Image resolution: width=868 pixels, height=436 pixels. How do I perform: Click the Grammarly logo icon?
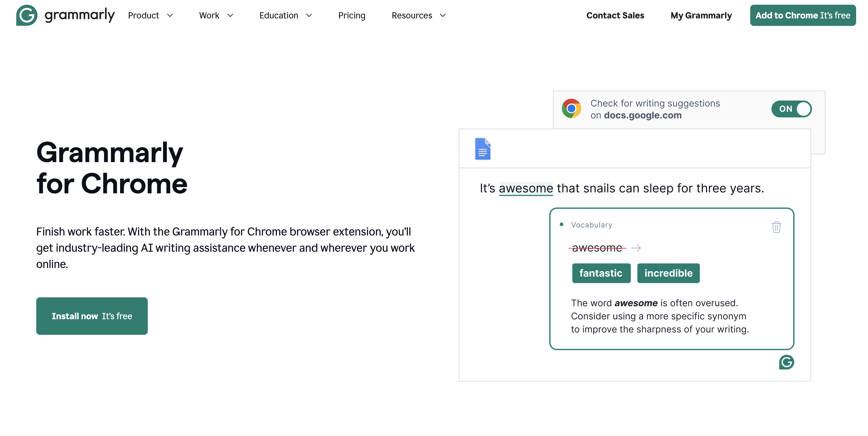[x=27, y=15]
